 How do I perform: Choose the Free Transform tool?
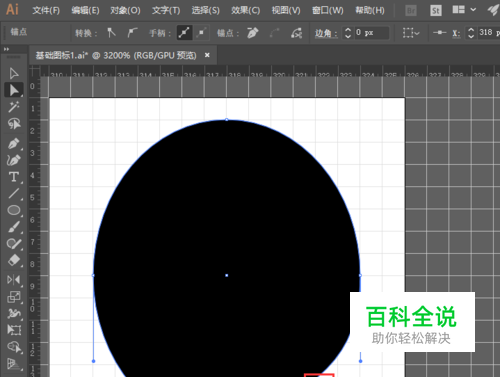(14, 330)
